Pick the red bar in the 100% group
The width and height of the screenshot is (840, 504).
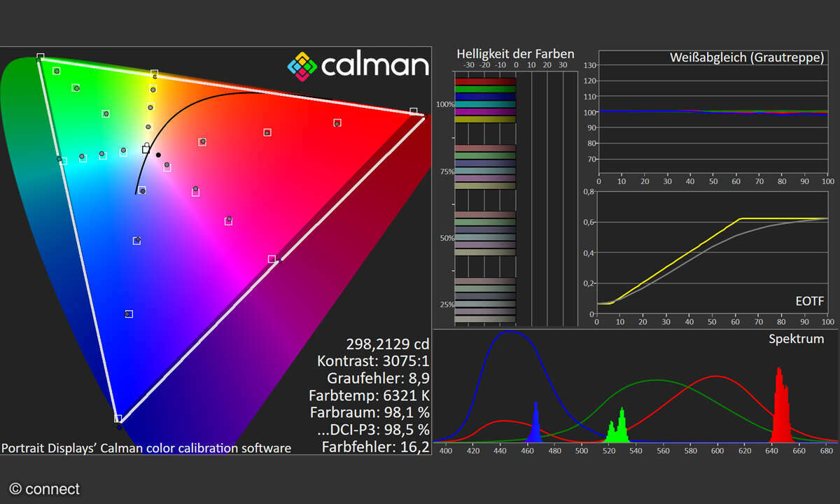485,81
